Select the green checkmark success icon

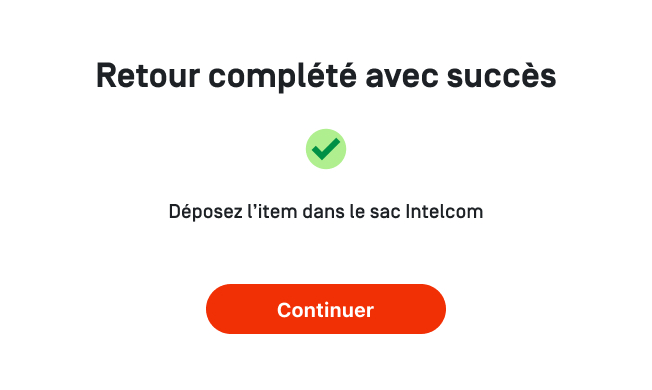(x=326, y=149)
